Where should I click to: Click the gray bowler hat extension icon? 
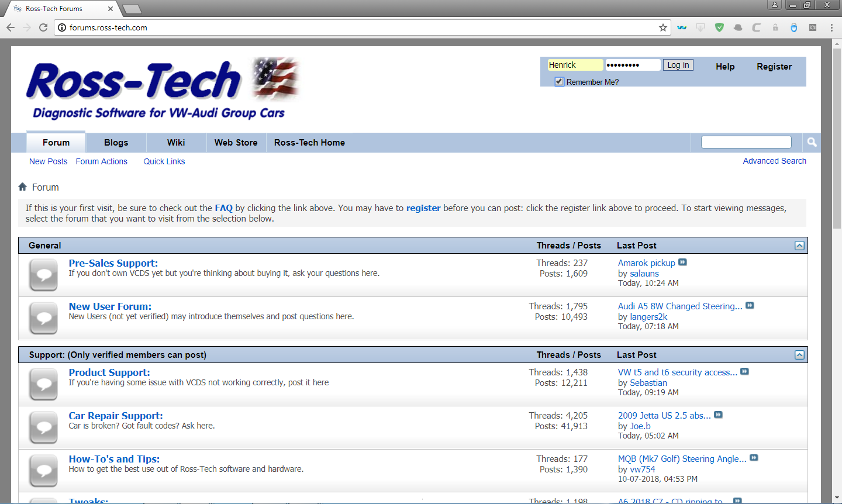click(x=738, y=27)
